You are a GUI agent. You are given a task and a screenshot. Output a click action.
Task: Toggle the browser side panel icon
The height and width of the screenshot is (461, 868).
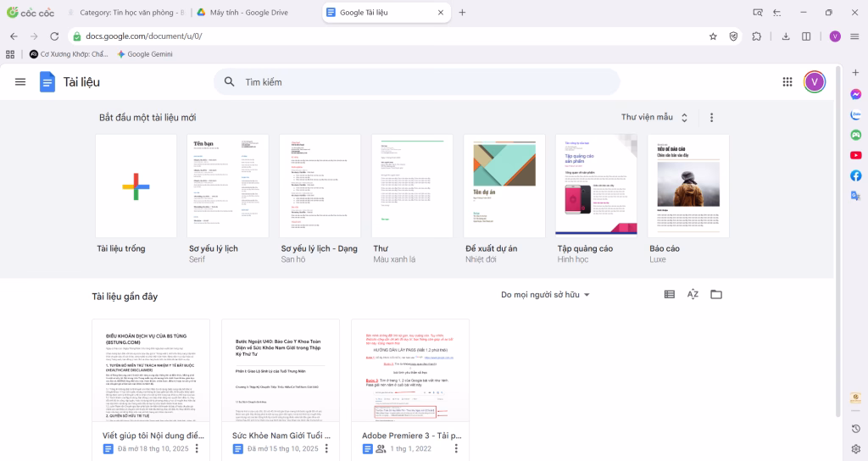tap(806, 36)
